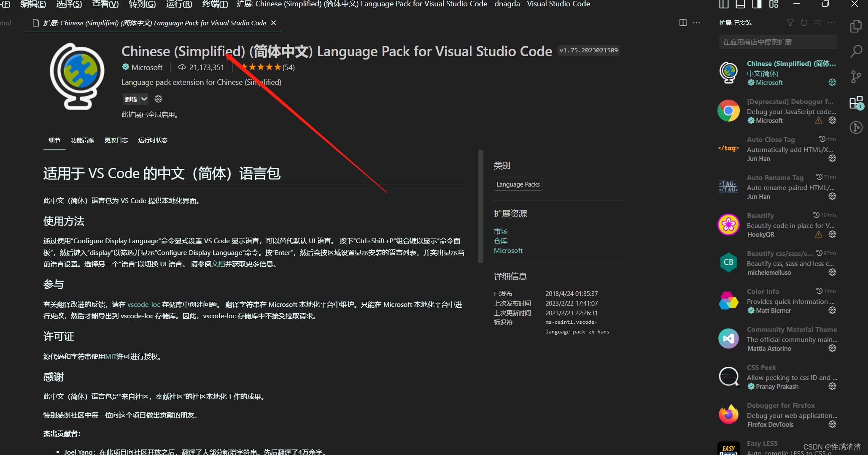Open the 转到(G) menu
868x455 pixels.
[142, 4]
